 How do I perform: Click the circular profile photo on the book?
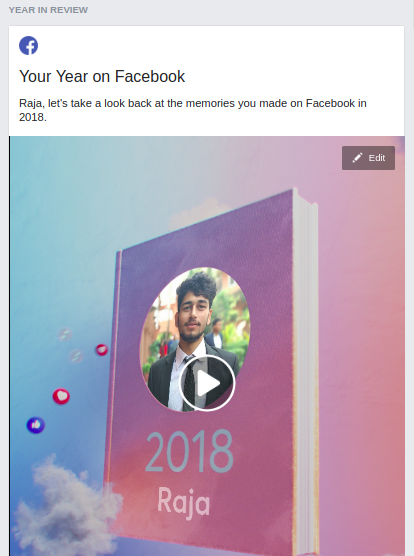[x=195, y=339]
